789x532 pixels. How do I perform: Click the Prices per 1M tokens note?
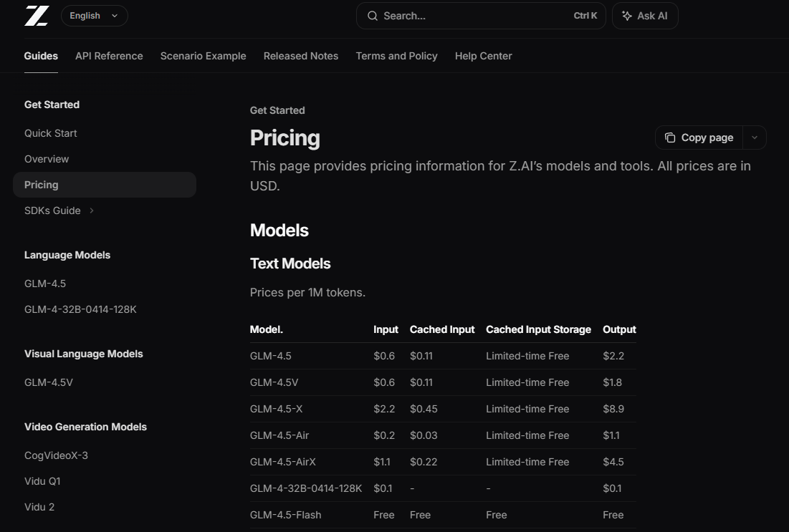307,293
